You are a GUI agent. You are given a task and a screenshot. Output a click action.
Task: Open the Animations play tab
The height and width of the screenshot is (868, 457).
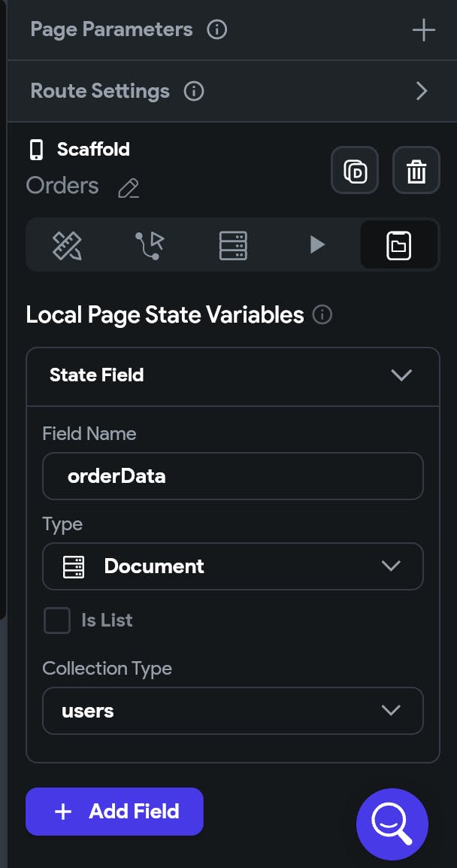(316, 245)
